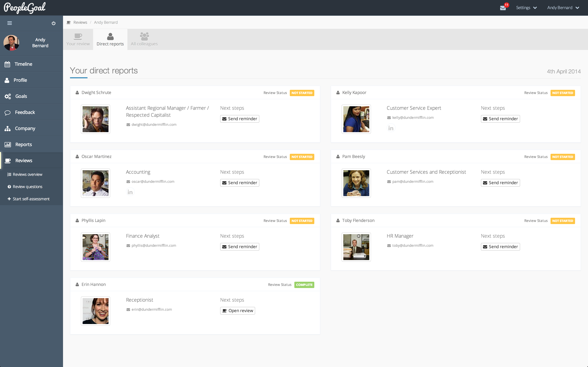The height and width of the screenshot is (367, 588).
Task: Click the Reports bar chart icon
Action: [x=8, y=145]
